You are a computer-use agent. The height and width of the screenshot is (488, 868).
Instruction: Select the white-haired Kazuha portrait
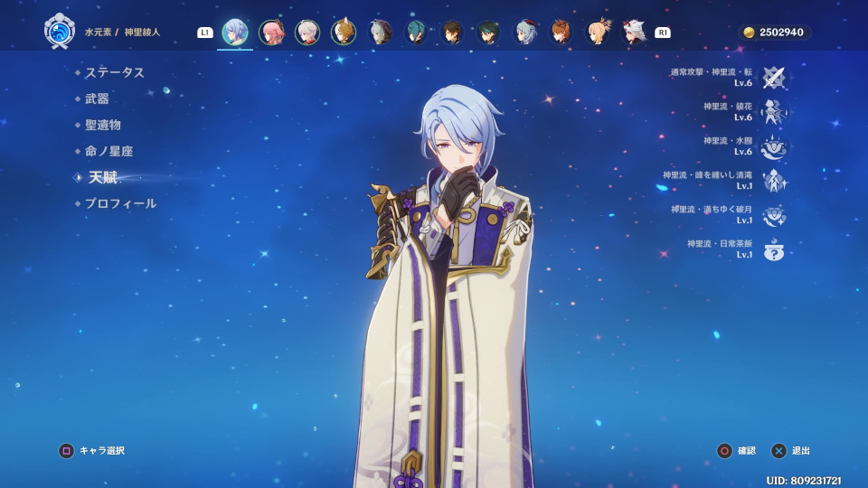pyautogui.click(x=307, y=33)
